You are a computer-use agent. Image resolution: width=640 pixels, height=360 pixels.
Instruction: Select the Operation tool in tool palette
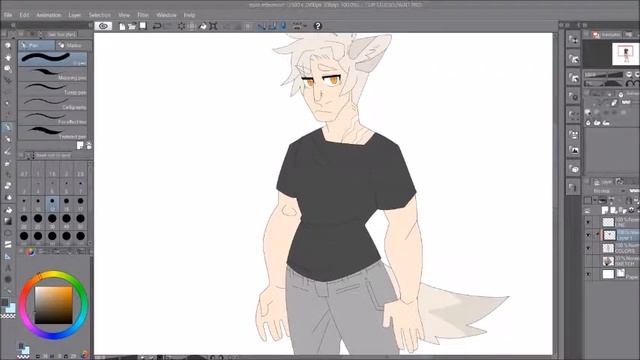[x=8, y=69]
